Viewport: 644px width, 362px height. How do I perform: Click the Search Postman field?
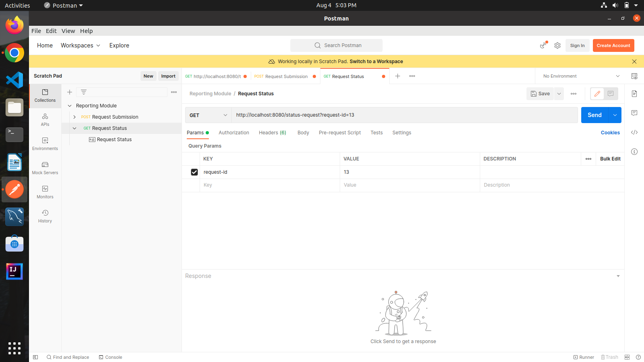(336, 45)
